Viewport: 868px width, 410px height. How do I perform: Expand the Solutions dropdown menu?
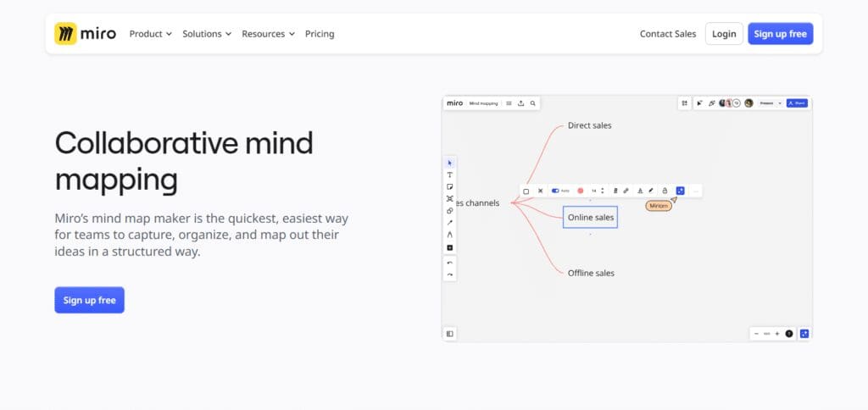207,34
